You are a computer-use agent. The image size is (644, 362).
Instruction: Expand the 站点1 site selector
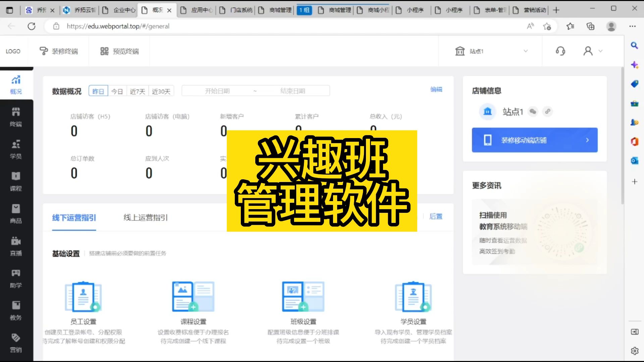pos(491,51)
